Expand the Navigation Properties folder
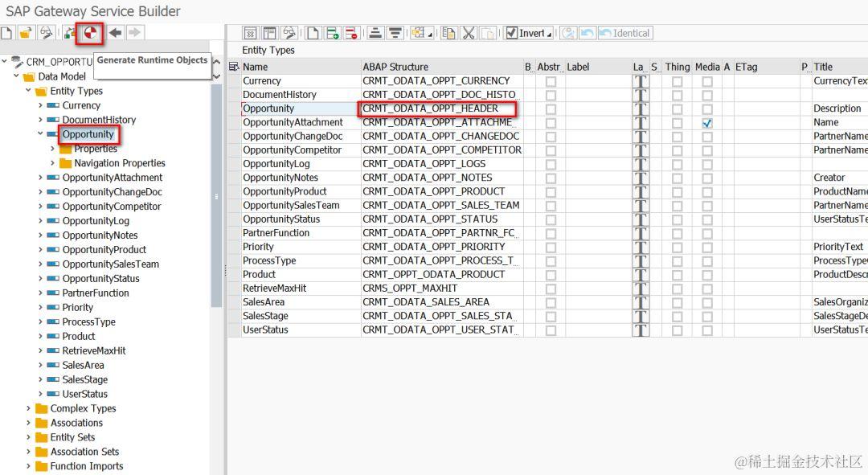868x475 pixels. tap(52, 163)
